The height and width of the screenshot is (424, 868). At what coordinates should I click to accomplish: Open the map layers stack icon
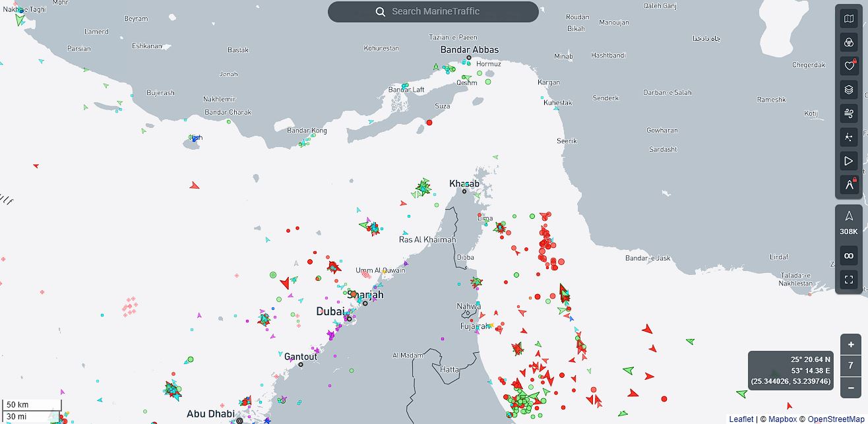coord(849,90)
